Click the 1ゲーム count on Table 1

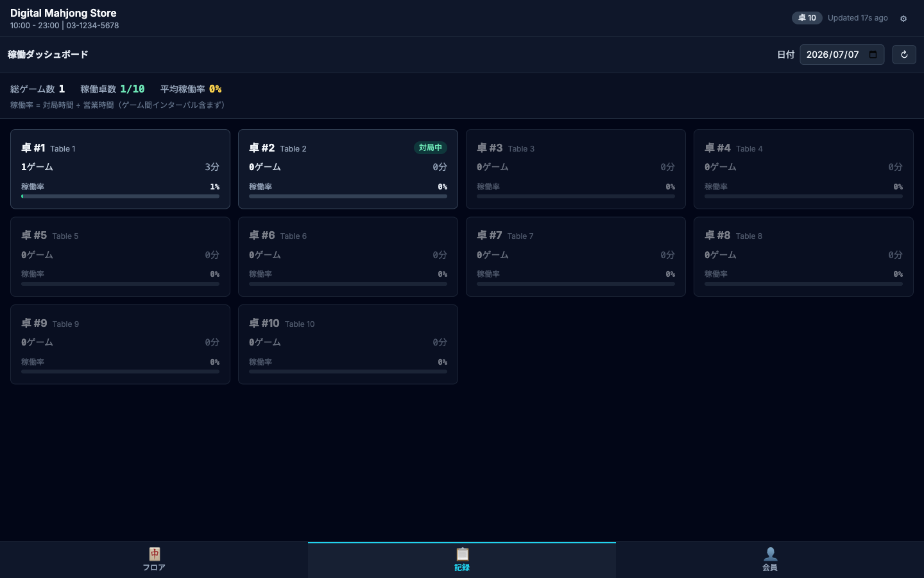[37, 167]
